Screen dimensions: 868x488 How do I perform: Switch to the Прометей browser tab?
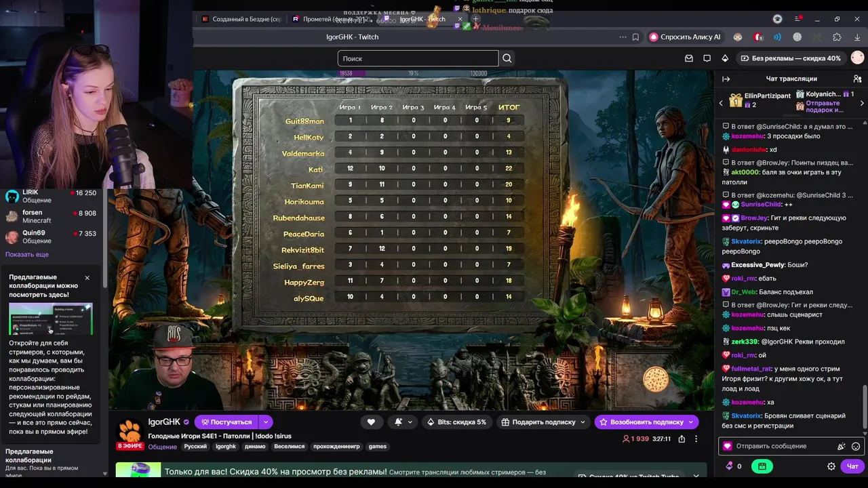pyautogui.click(x=332, y=19)
